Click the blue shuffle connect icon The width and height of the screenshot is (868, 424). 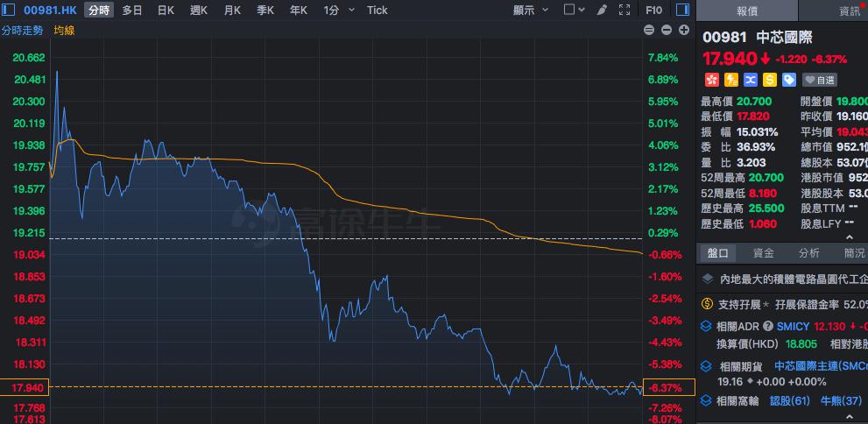coord(750,80)
